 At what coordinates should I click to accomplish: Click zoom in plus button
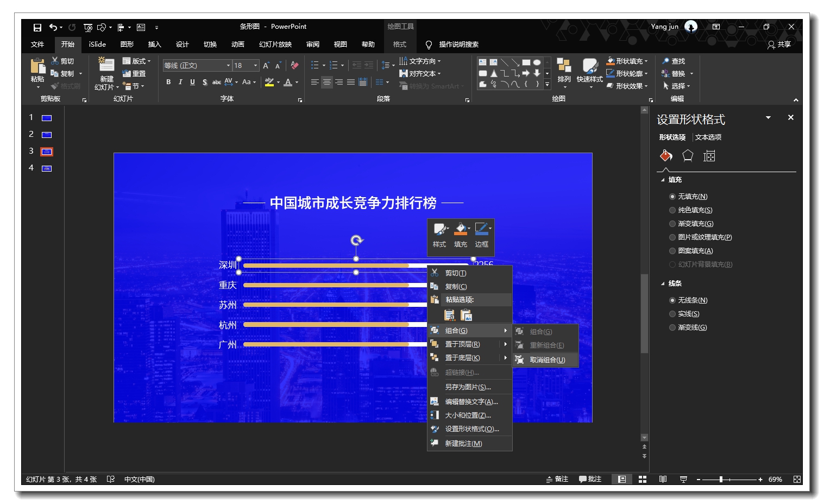pos(760,480)
